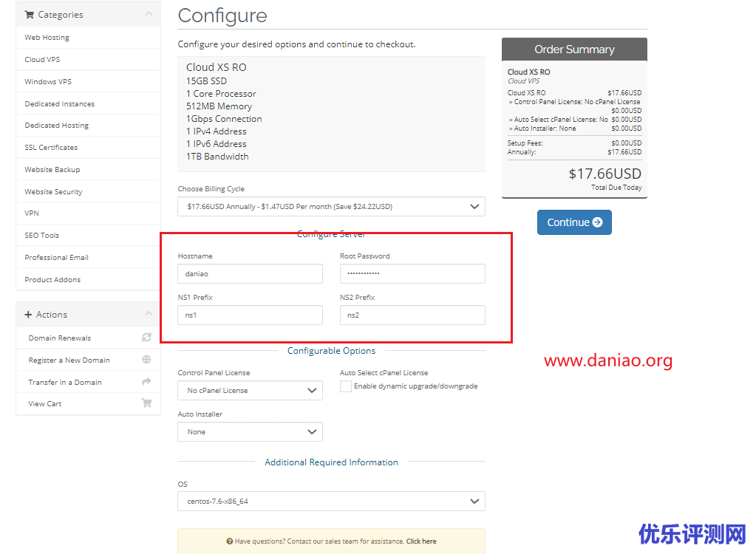Open the Auto Installer dropdown

250,432
